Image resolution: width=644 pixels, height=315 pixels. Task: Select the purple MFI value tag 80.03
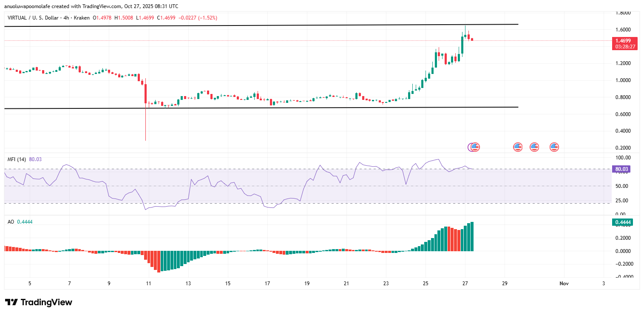coord(621,169)
